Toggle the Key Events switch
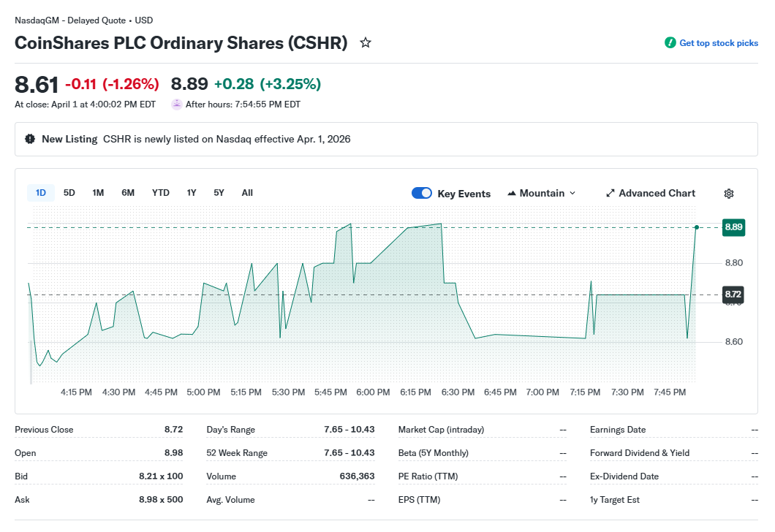Image resolution: width=775 pixels, height=532 pixels. click(x=422, y=193)
